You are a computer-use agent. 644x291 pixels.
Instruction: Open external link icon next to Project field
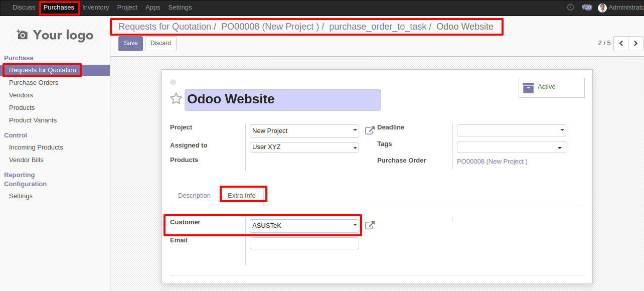coord(370,130)
